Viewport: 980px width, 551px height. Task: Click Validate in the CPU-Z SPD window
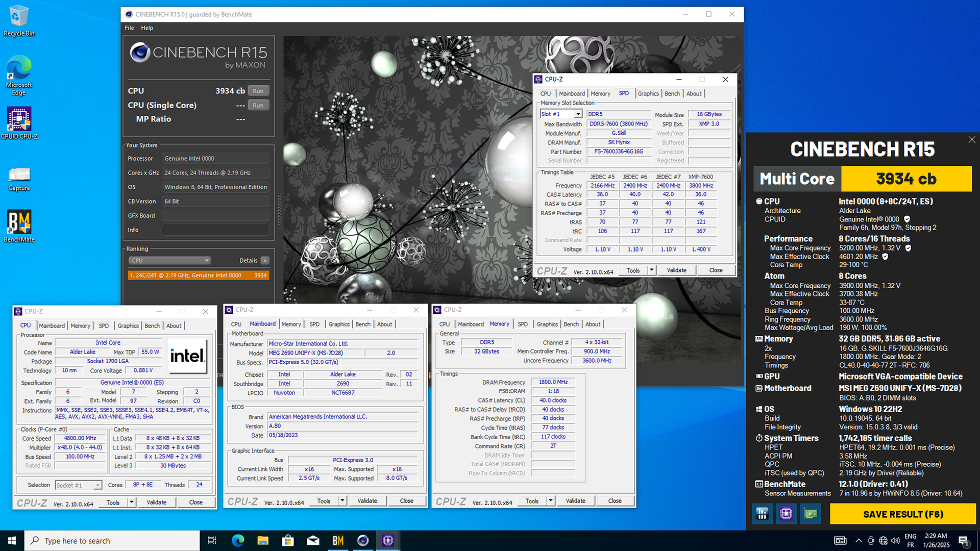click(676, 270)
